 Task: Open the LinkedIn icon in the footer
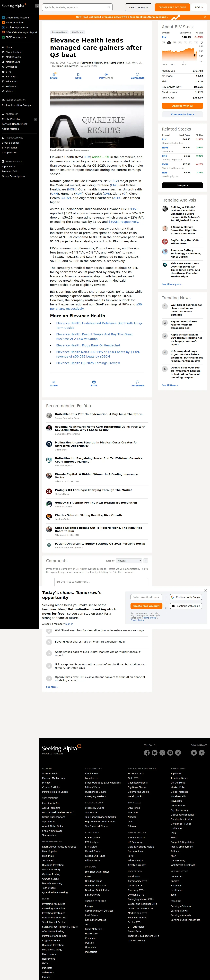coord(154,752)
